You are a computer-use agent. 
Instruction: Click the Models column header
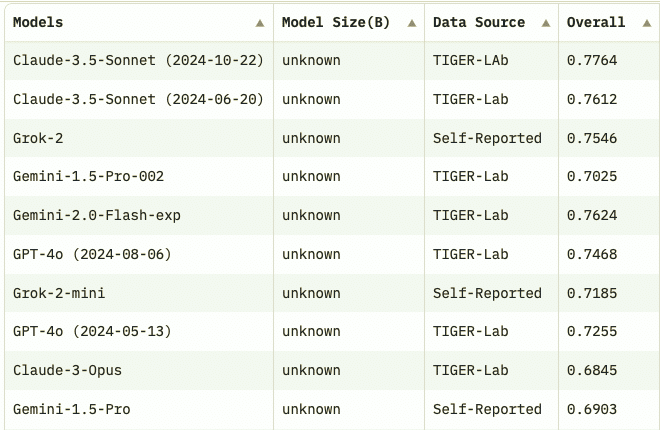coord(40,22)
